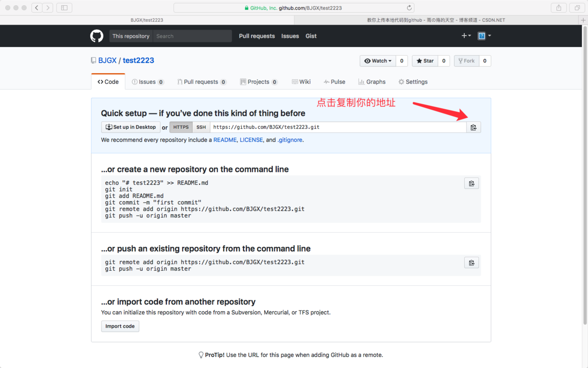Click the Quick setup heading
Viewport: 588px width, 368px height.
(203, 113)
